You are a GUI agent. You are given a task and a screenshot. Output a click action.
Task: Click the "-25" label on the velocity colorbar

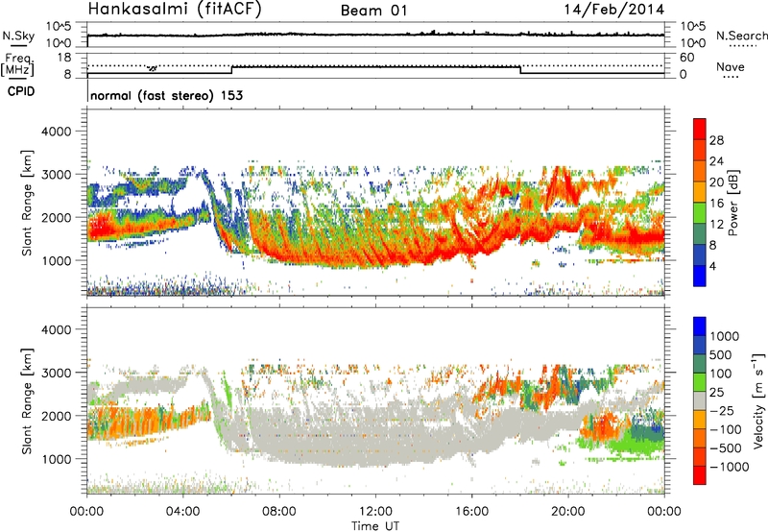pyautogui.click(x=720, y=411)
